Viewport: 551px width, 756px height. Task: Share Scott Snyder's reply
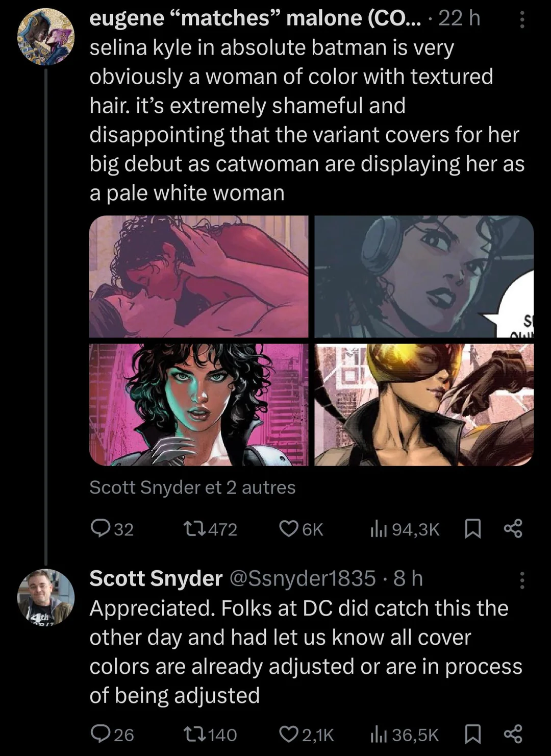click(513, 734)
